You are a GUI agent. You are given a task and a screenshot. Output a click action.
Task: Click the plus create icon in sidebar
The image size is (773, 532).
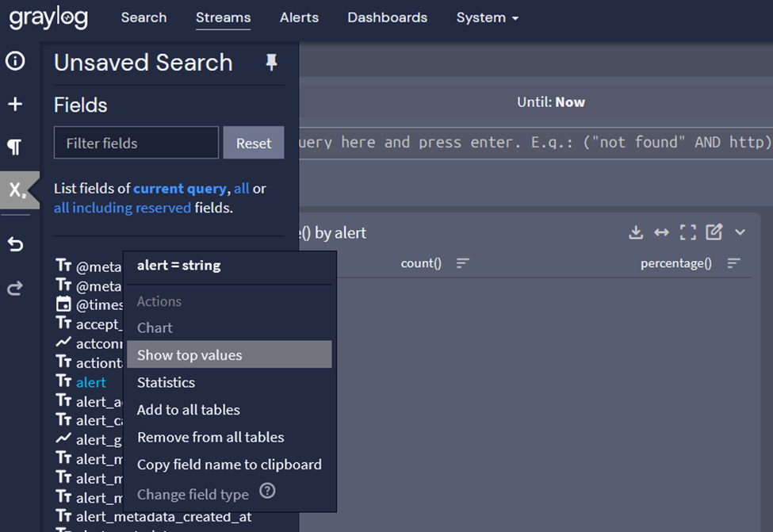point(15,104)
